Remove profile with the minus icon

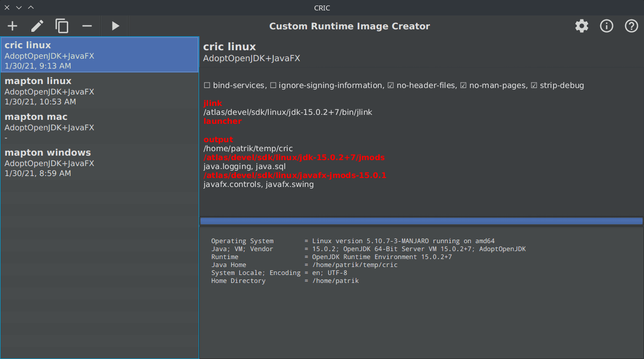pyautogui.click(x=87, y=26)
